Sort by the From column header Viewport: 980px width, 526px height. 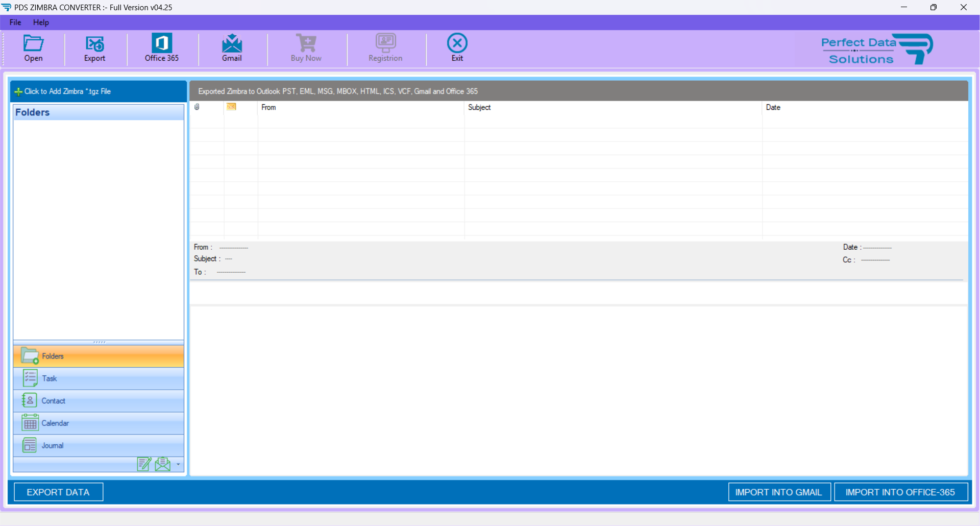pyautogui.click(x=361, y=107)
